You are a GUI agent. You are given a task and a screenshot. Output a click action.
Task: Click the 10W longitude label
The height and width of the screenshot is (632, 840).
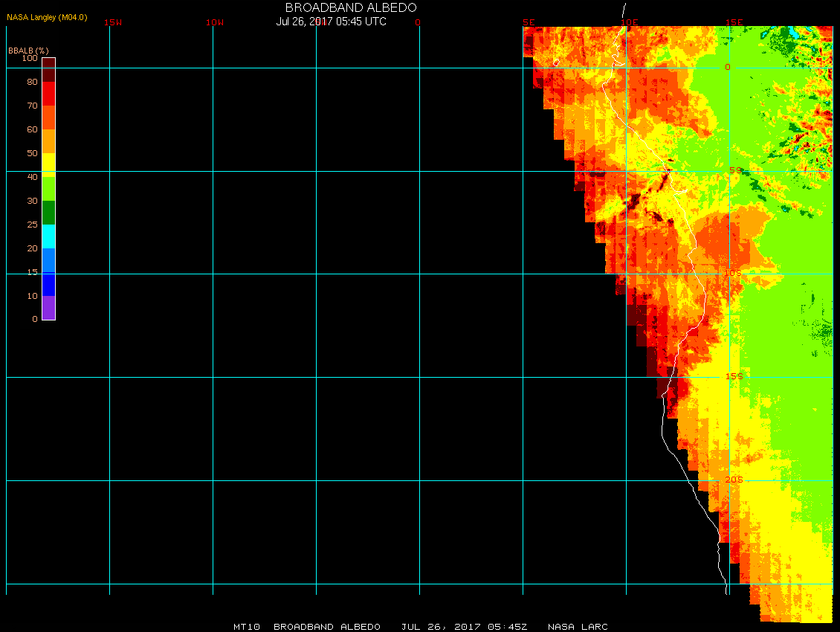[215, 22]
